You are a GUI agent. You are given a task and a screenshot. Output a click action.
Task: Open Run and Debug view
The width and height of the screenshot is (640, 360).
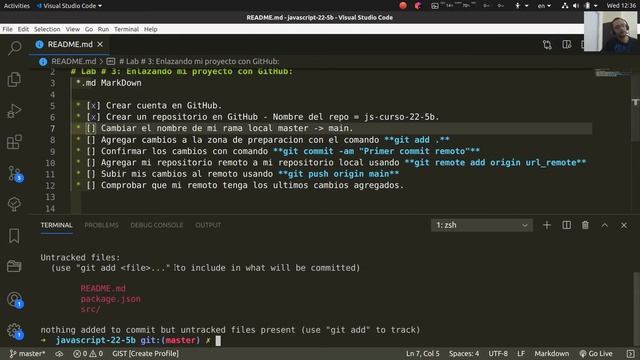14,111
